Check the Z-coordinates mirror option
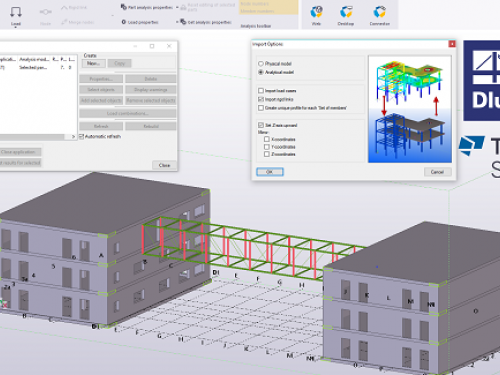This screenshot has height=375, width=500. click(x=267, y=154)
